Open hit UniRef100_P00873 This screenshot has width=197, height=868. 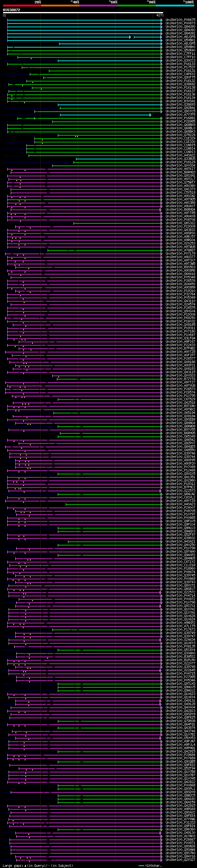pyautogui.click(x=180, y=23)
